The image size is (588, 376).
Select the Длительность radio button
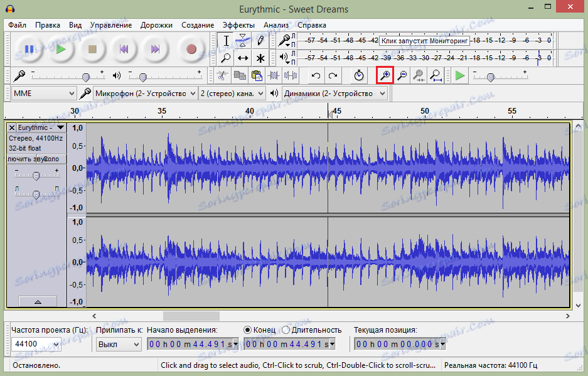click(x=287, y=330)
